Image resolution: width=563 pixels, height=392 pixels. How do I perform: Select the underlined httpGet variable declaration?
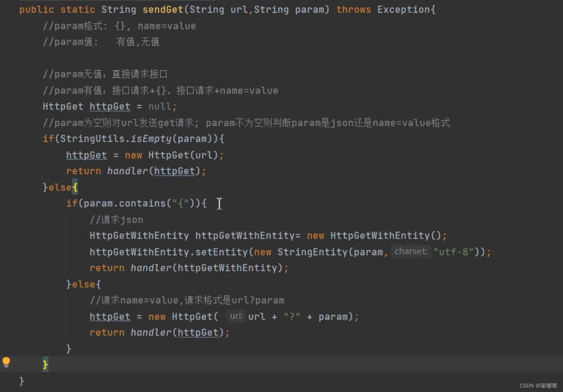[x=110, y=106]
